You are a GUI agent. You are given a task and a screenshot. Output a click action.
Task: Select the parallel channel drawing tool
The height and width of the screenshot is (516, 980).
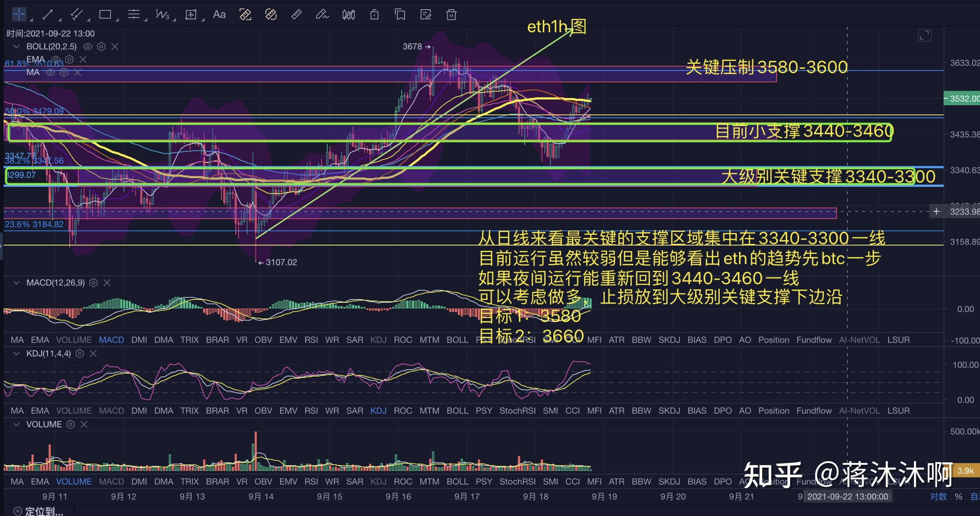(76, 15)
